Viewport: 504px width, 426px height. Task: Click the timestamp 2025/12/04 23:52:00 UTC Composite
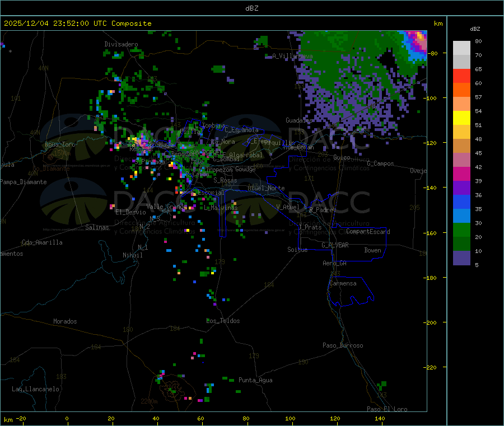tap(77, 24)
